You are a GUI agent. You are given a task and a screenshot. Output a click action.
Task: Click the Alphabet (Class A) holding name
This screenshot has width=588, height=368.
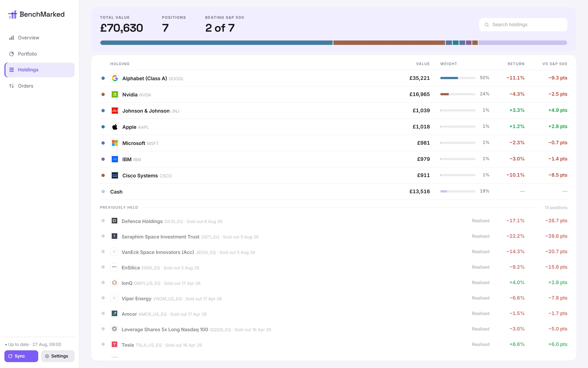(x=145, y=78)
